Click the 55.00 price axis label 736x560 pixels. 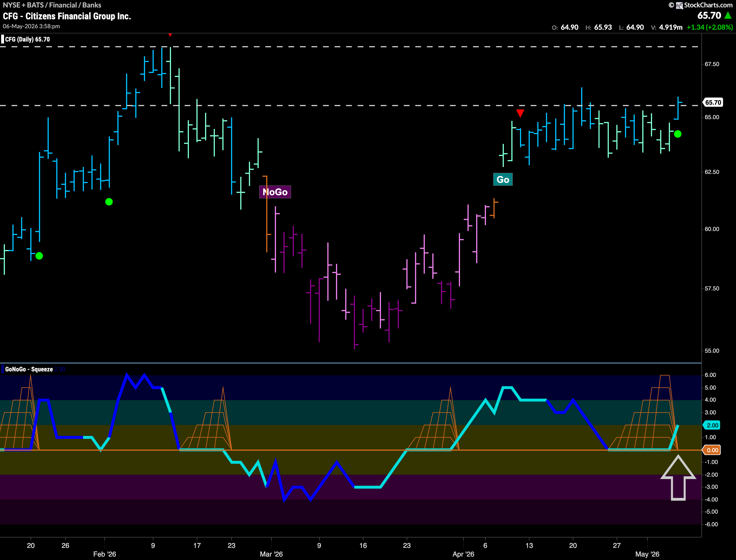(x=712, y=351)
